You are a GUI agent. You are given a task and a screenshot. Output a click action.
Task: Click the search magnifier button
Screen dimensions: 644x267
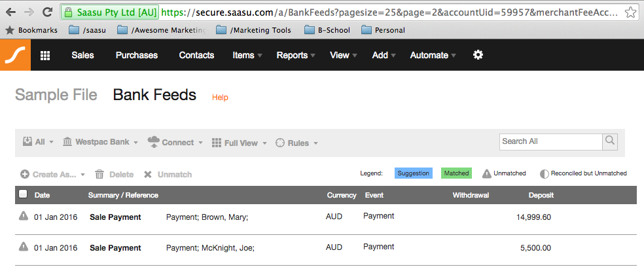click(610, 141)
